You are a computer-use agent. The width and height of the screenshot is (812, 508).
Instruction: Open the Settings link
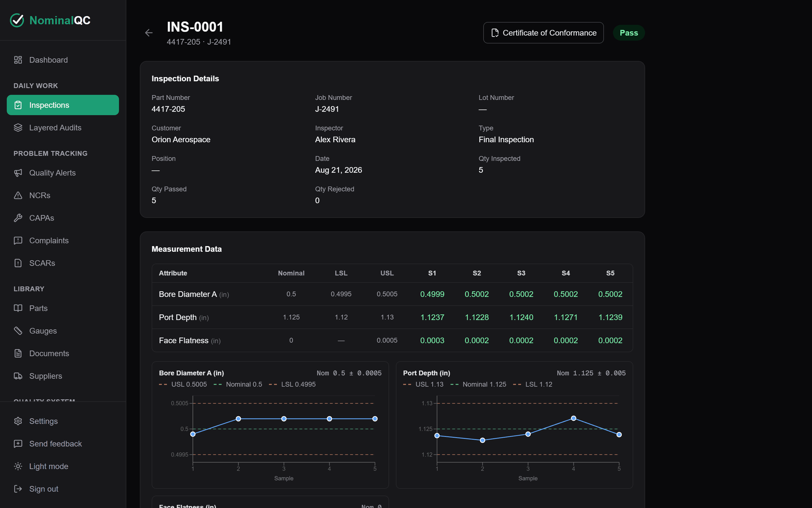(x=63, y=421)
